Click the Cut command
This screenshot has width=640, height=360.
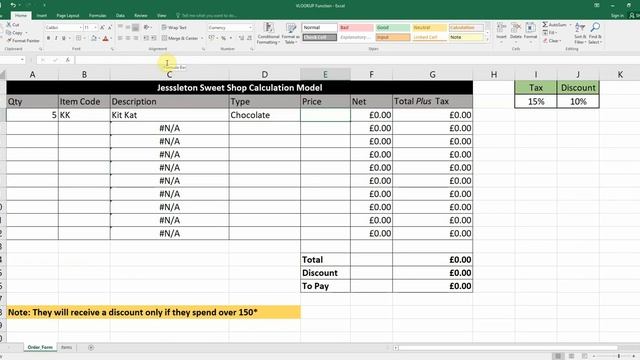(x=13, y=25)
